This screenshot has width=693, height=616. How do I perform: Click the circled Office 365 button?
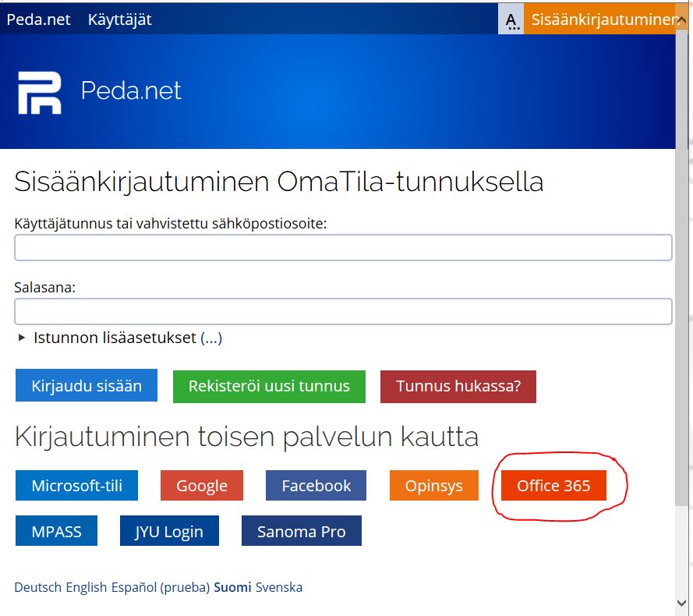click(x=553, y=485)
